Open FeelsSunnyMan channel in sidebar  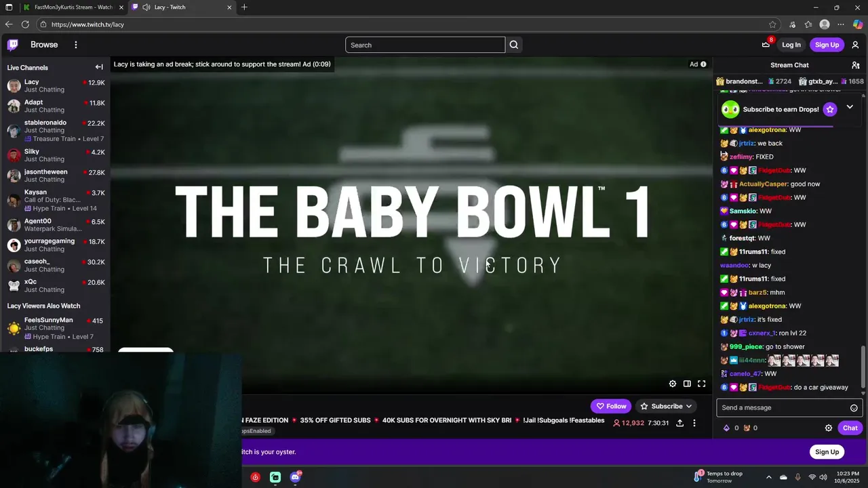point(55,328)
